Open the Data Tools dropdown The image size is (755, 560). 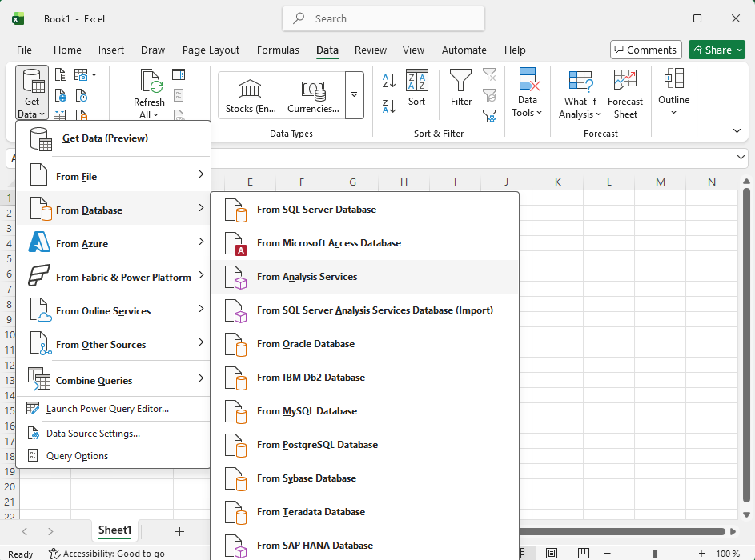528,92
